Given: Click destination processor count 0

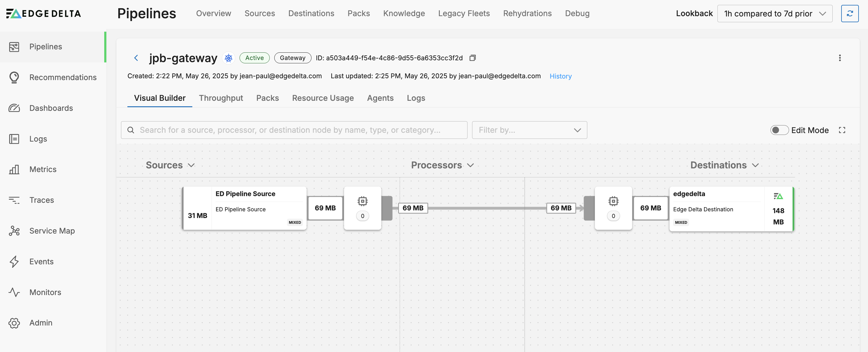Looking at the screenshot, I should (613, 216).
